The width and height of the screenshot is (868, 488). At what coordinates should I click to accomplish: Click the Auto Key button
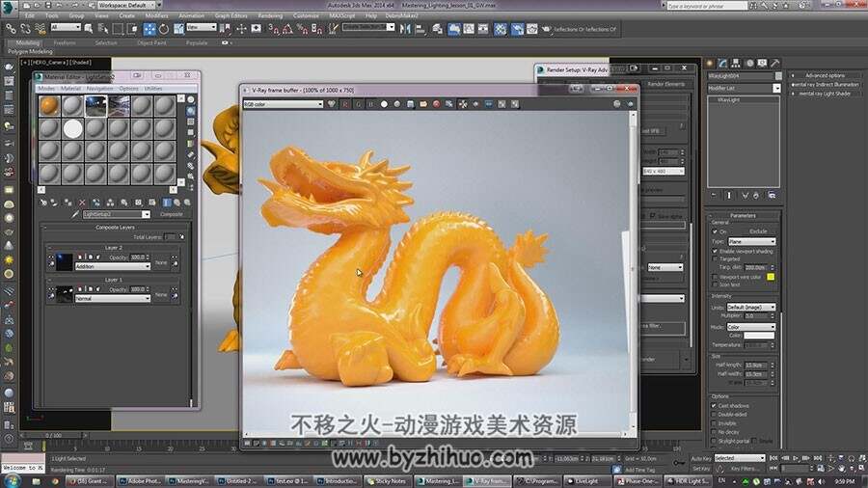pos(701,459)
